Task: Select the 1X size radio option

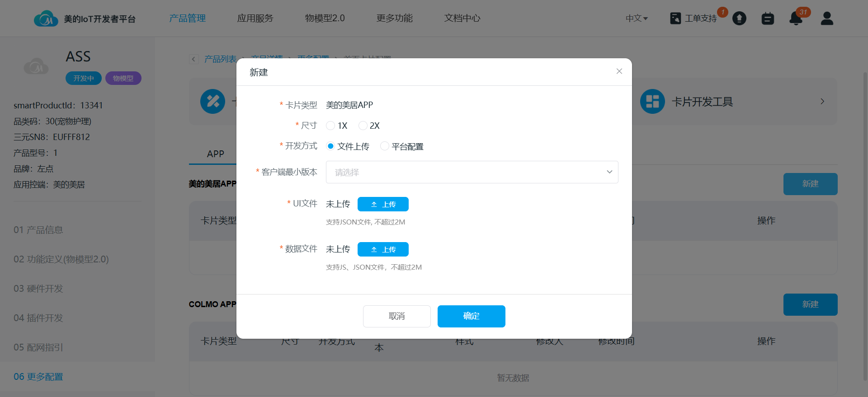Action: [330, 126]
